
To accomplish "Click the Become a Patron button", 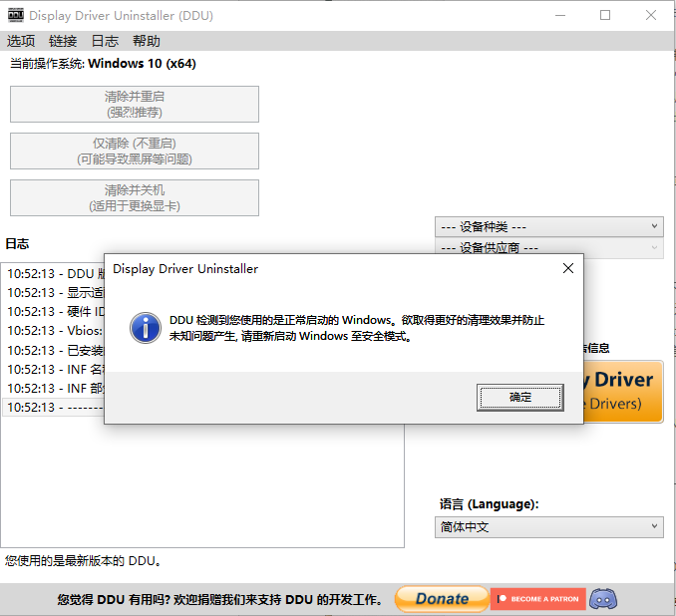I will coord(538,599).
